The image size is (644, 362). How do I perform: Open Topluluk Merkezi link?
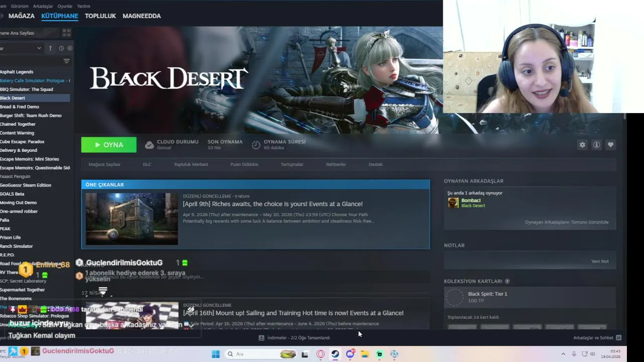(191, 164)
